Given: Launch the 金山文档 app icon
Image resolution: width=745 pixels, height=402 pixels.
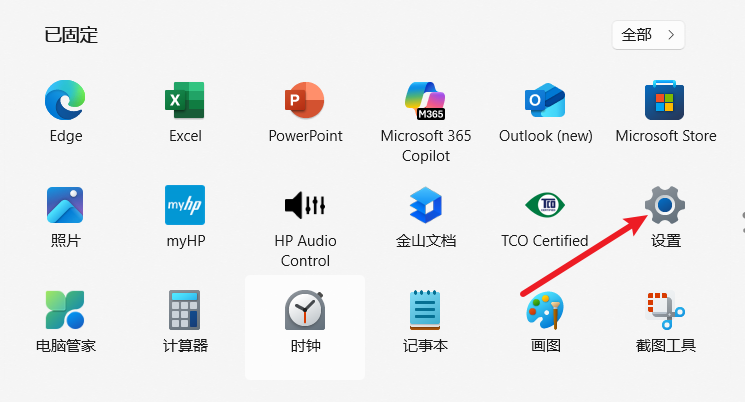Looking at the screenshot, I should pos(426,205).
